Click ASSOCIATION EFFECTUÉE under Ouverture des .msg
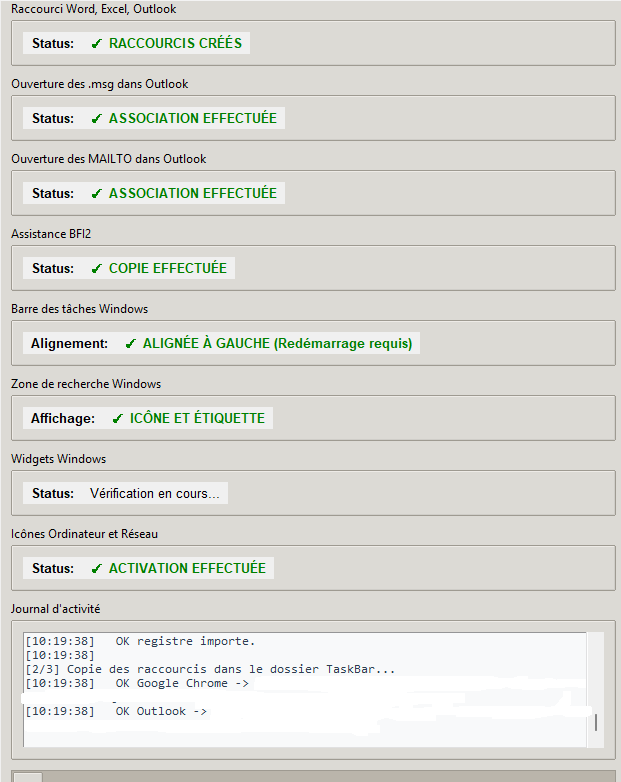Image resolution: width=621 pixels, height=782 pixels. pyautogui.click(x=193, y=118)
